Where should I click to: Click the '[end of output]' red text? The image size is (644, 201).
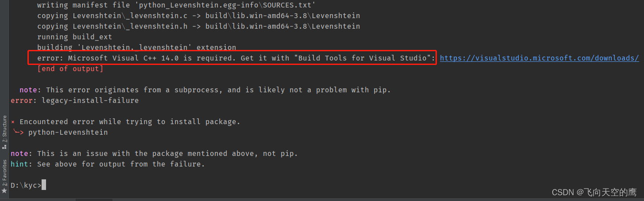click(70, 68)
